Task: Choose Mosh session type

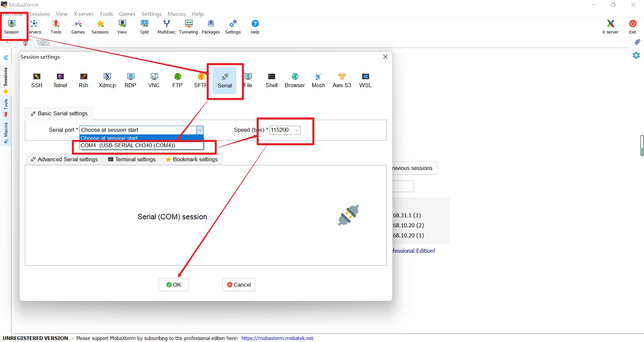Action: click(x=318, y=80)
